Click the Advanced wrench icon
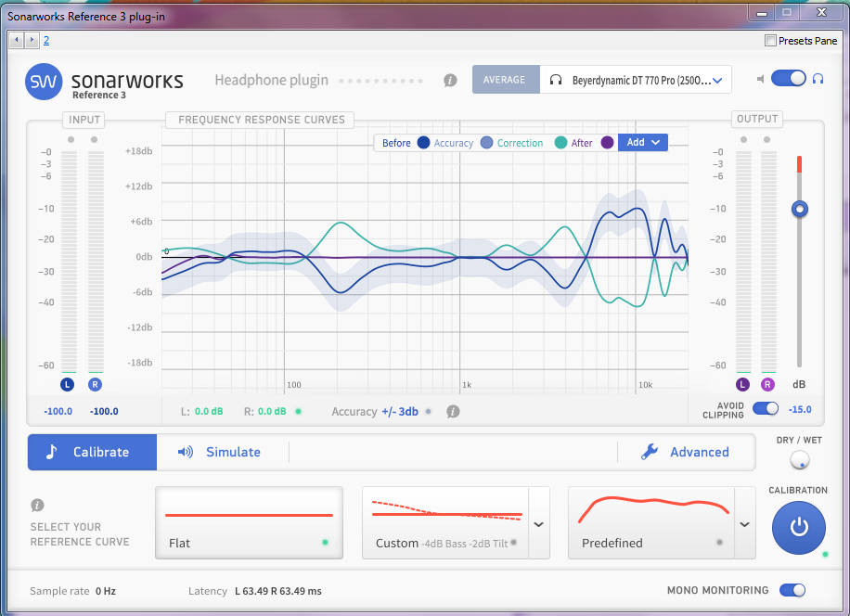850x616 pixels. (x=650, y=452)
